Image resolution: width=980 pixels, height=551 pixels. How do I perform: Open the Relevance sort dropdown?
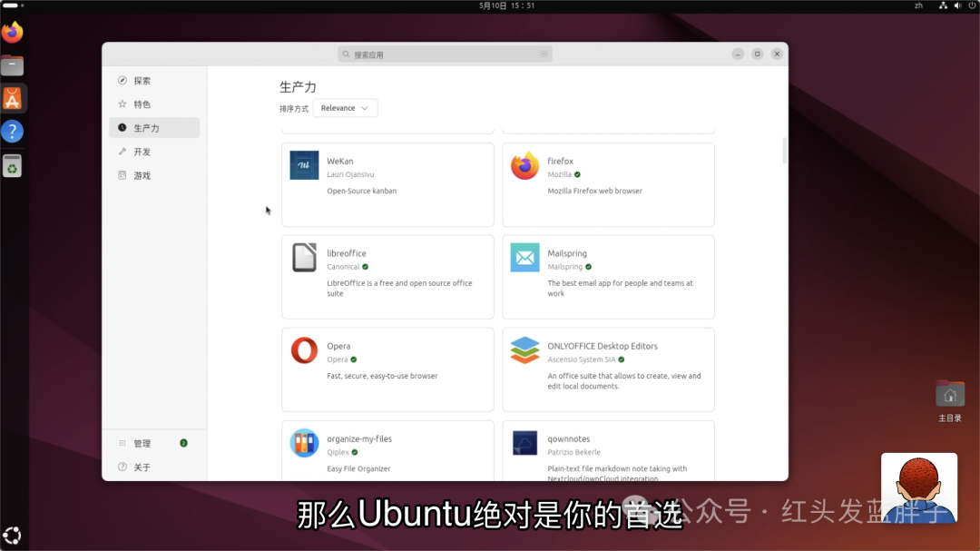click(x=345, y=107)
